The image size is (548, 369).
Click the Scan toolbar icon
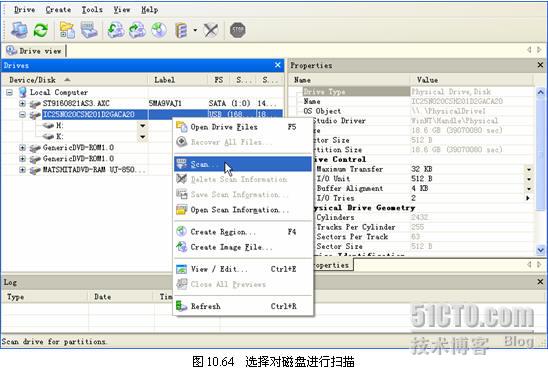[x=89, y=30]
